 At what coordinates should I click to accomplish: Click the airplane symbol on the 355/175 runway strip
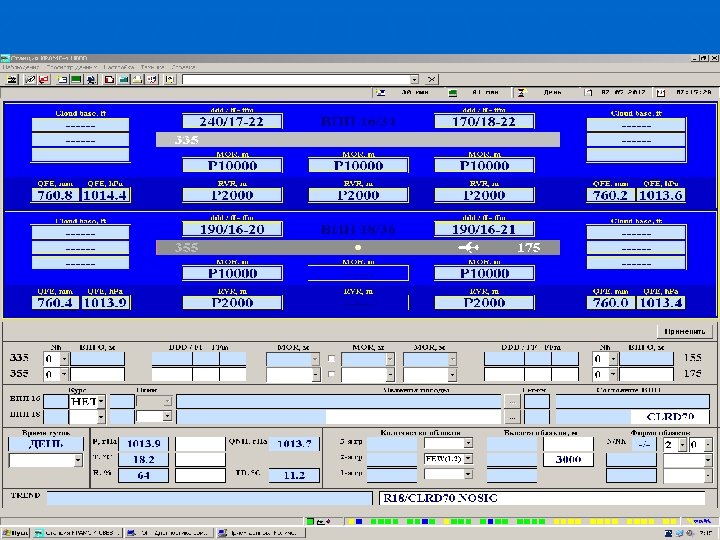pos(468,248)
